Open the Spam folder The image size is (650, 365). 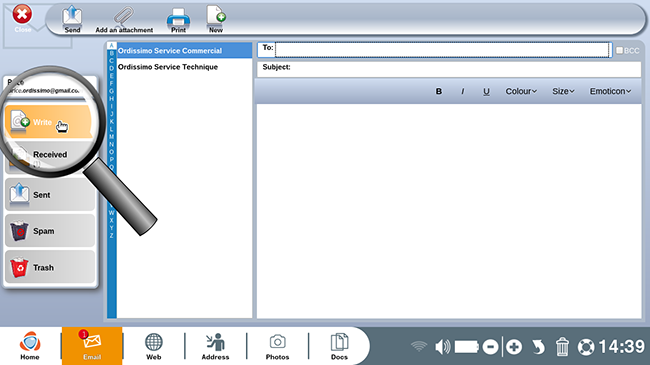50,231
